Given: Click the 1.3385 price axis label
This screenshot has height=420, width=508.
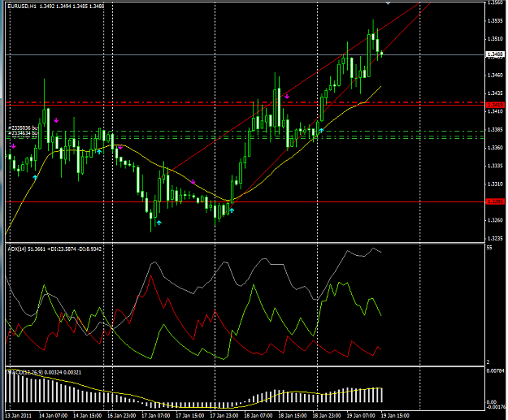Looking at the screenshot, I should [495, 129].
